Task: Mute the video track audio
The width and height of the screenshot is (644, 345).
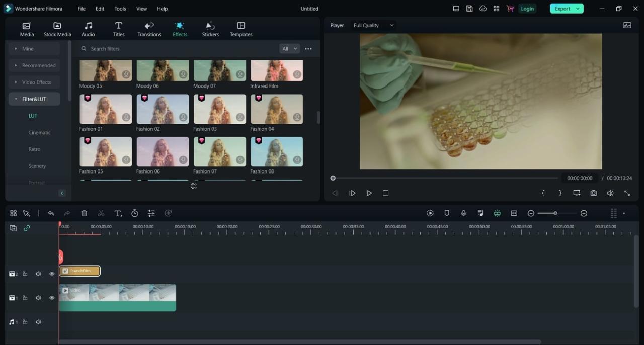Action: (x=38, y=297)
